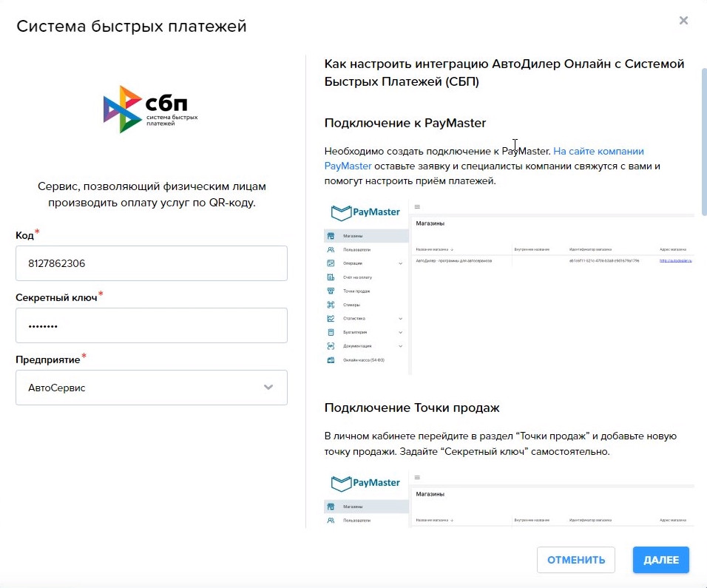Click the Счёт на оплату sidebar icon

click(331, 277)
